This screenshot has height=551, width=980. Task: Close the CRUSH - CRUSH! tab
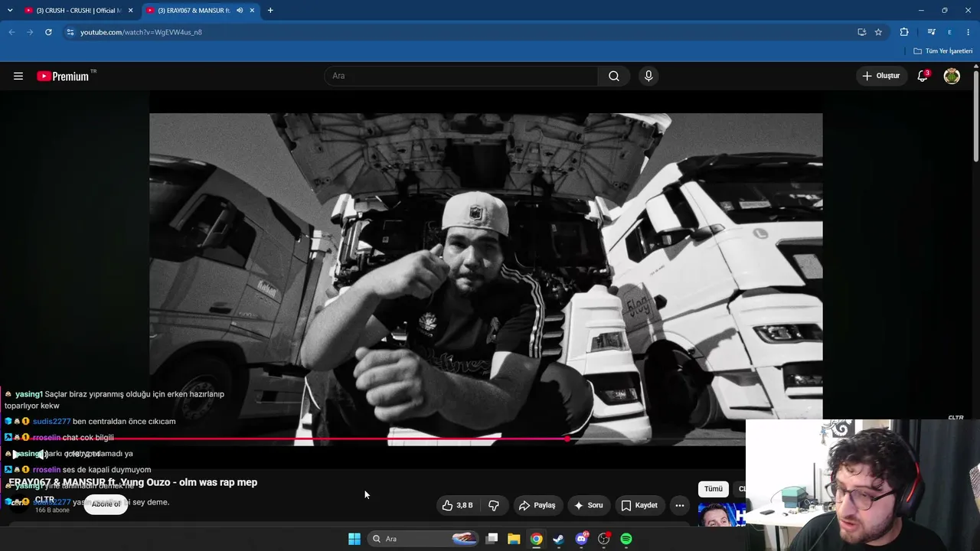pos(130,11)
